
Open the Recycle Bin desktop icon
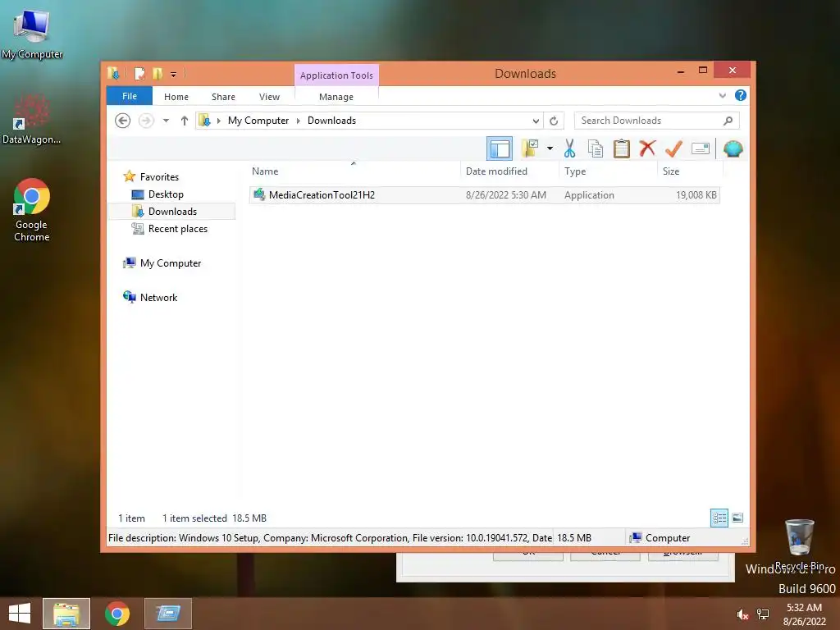click(x=799, y=545)
